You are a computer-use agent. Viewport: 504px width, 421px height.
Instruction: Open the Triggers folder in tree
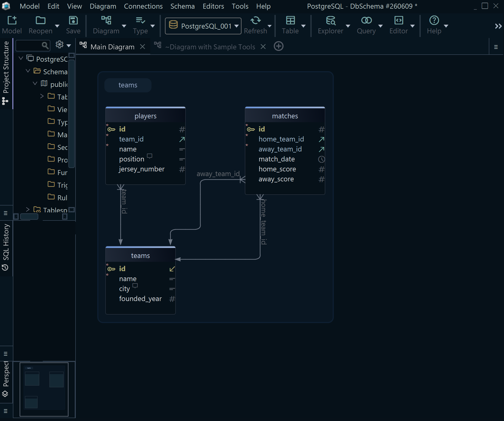[x=58, y=185]
